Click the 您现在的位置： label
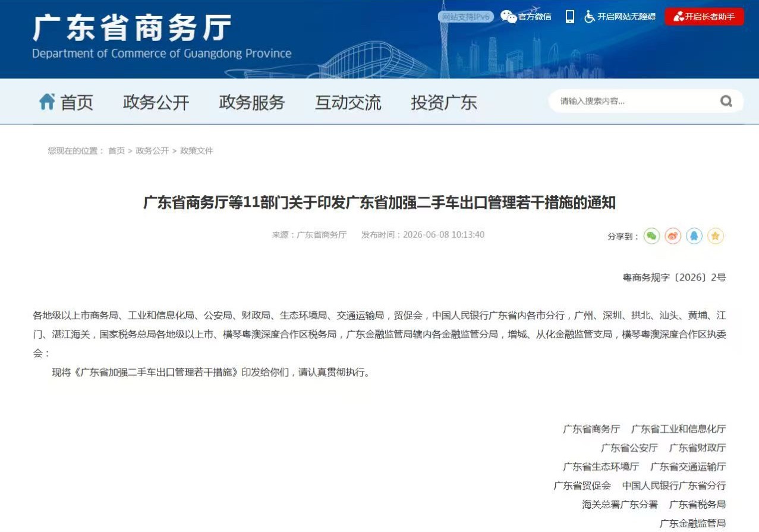Screen dimensions: 759x532 coord(76,151)
